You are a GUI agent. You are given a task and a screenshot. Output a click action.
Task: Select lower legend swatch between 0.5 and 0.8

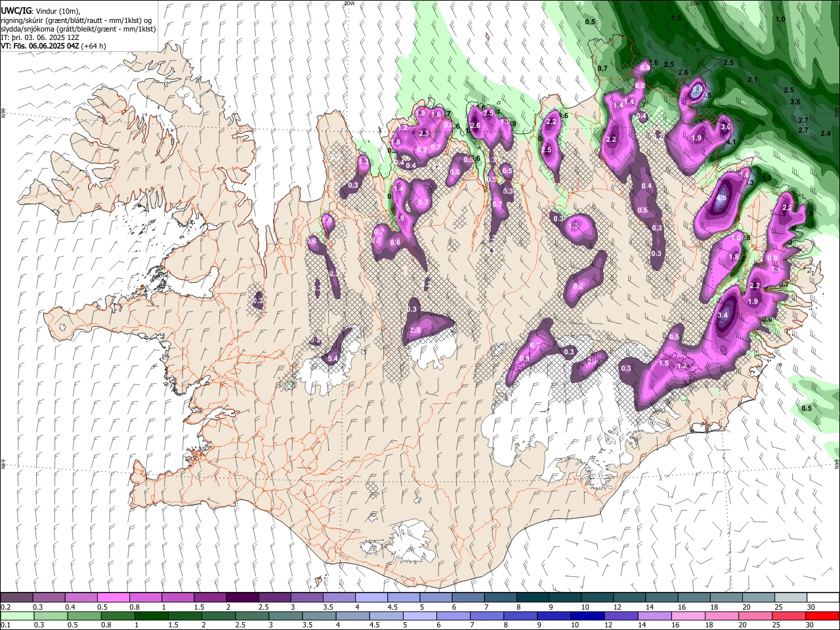84,616
